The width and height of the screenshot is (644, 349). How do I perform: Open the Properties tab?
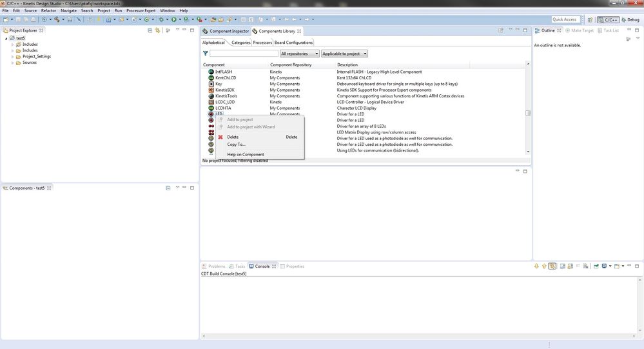coord(292,266)
